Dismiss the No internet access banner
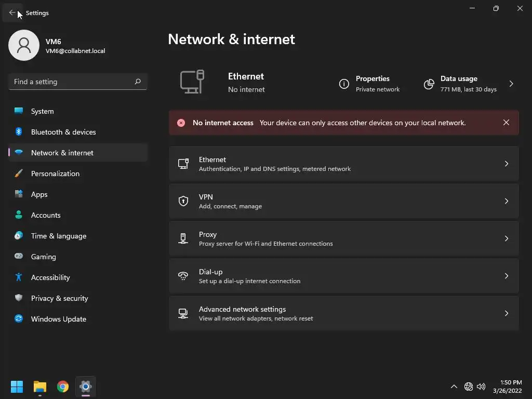 pyautogui.click(x=506, y=123)
